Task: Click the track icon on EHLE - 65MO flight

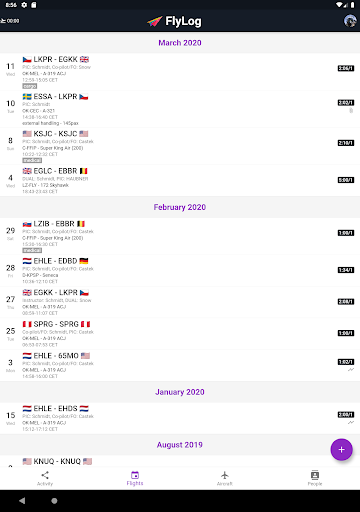Action: click(x=351, y=370)
